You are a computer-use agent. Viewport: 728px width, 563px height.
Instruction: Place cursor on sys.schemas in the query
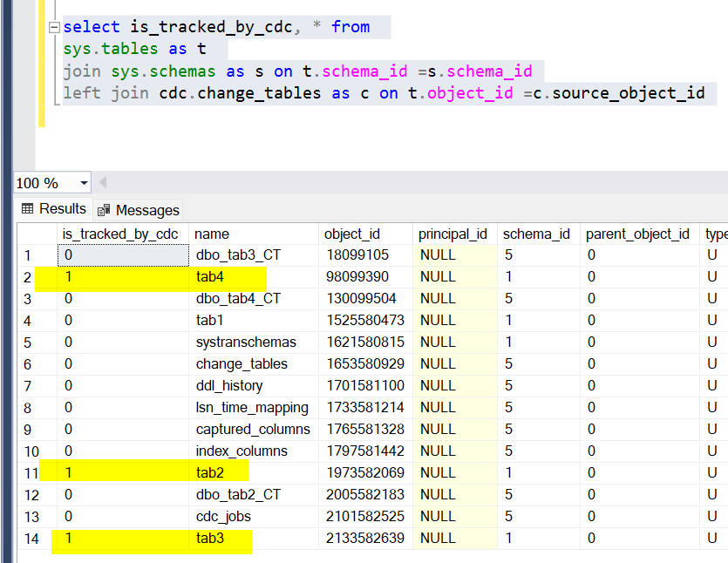[x=163, y=71]
